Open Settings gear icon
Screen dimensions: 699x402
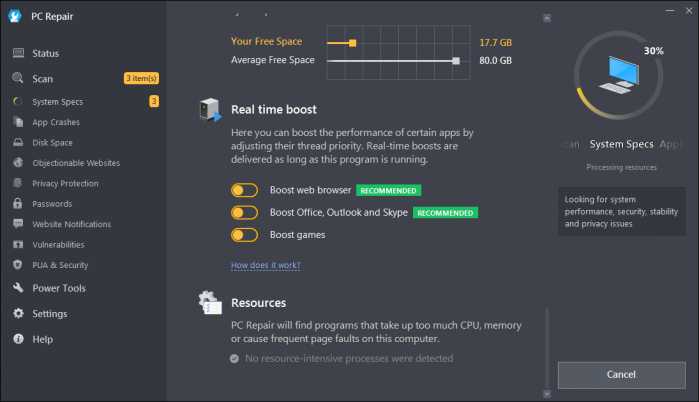tap(18, 313)
